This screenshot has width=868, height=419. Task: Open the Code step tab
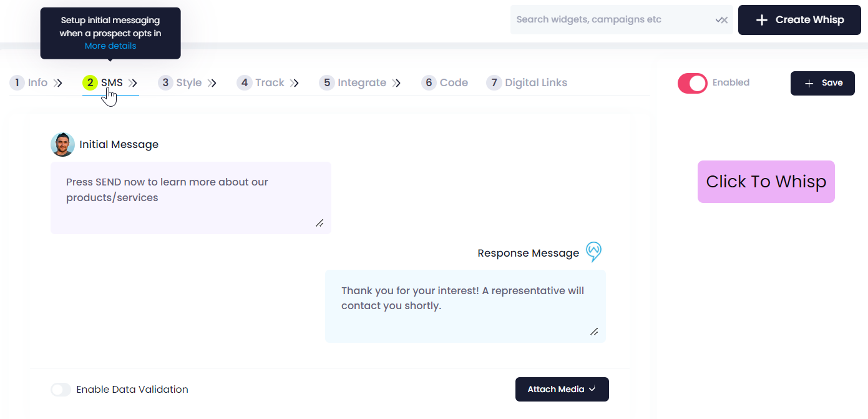(454, 82)
